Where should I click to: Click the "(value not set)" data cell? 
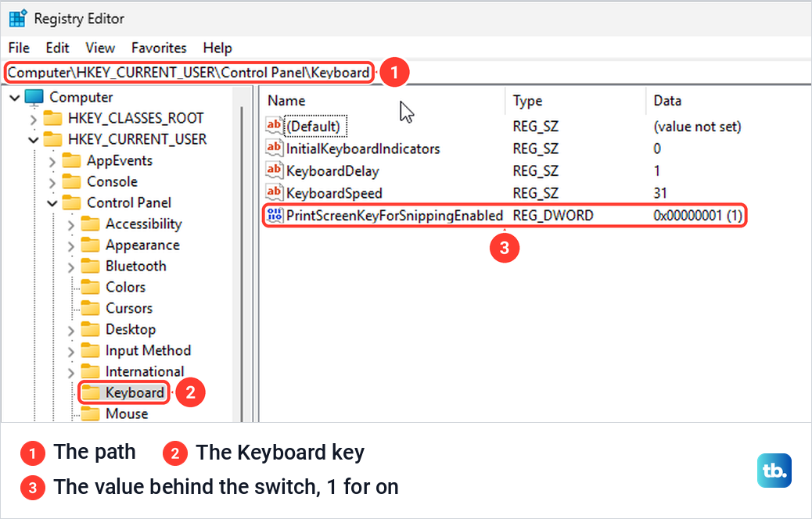click(697, 127)
